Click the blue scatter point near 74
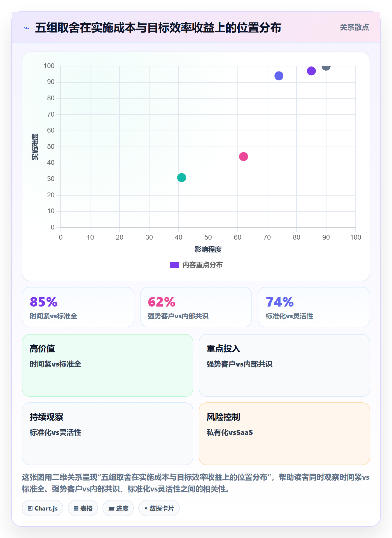 pyautogui.click(x=279, y=76)
